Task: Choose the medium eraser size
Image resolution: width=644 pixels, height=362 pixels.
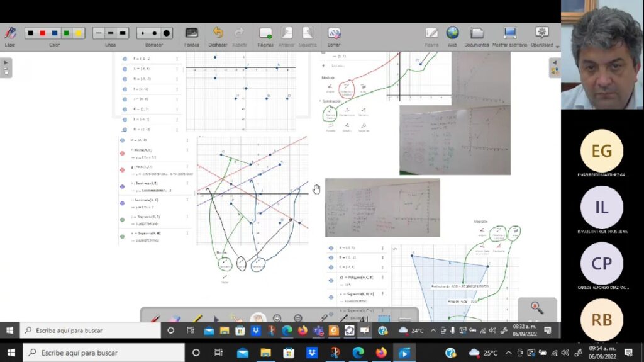Action: click(155, 33)
